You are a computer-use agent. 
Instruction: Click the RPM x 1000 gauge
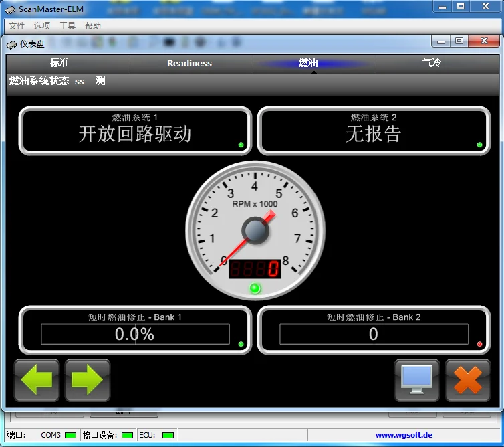point(255,230)
